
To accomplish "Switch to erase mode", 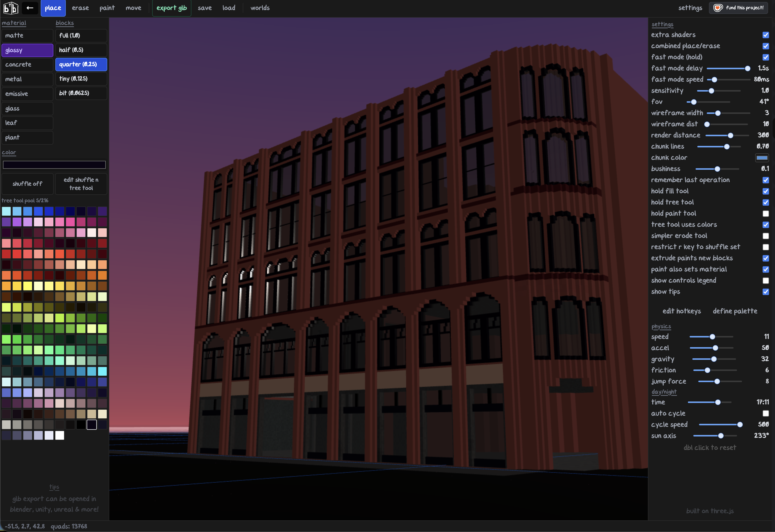I will coord(80,8).
